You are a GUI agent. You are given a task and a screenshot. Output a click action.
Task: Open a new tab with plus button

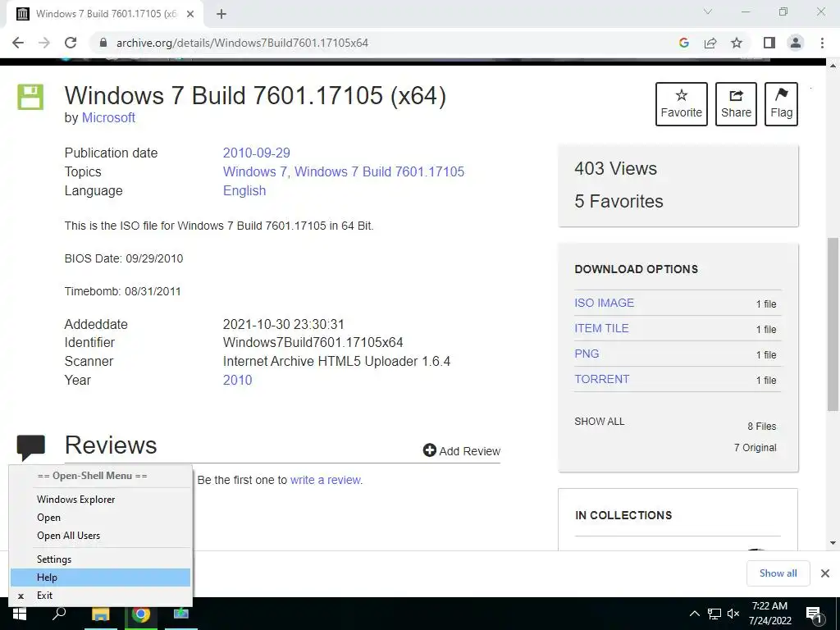pyautogui.click(x=221, y=14)
